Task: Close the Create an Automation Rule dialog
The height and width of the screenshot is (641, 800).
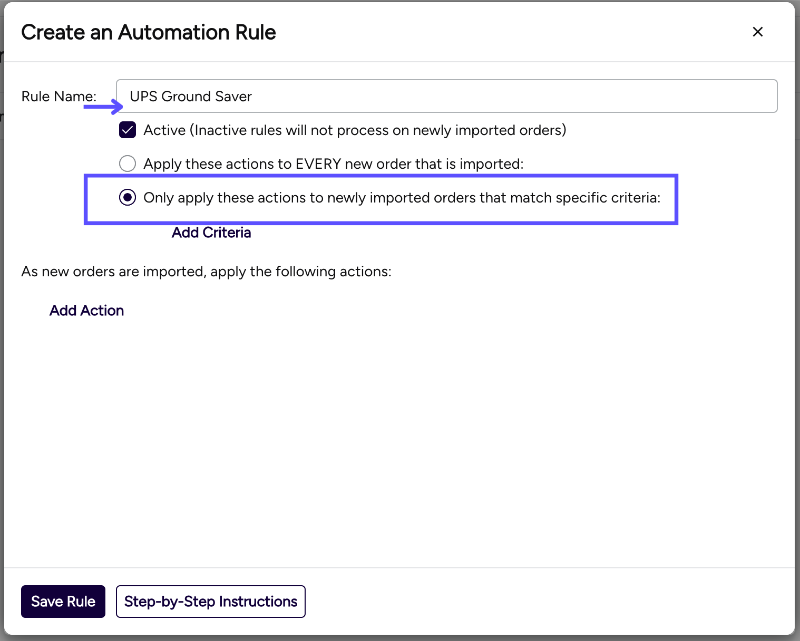Action: click(758, 32)
